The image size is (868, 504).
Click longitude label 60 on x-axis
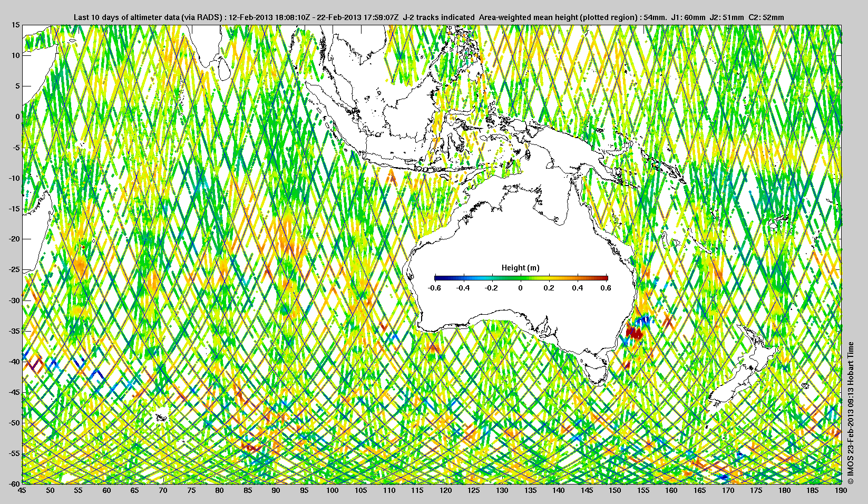tap(106, 490)
